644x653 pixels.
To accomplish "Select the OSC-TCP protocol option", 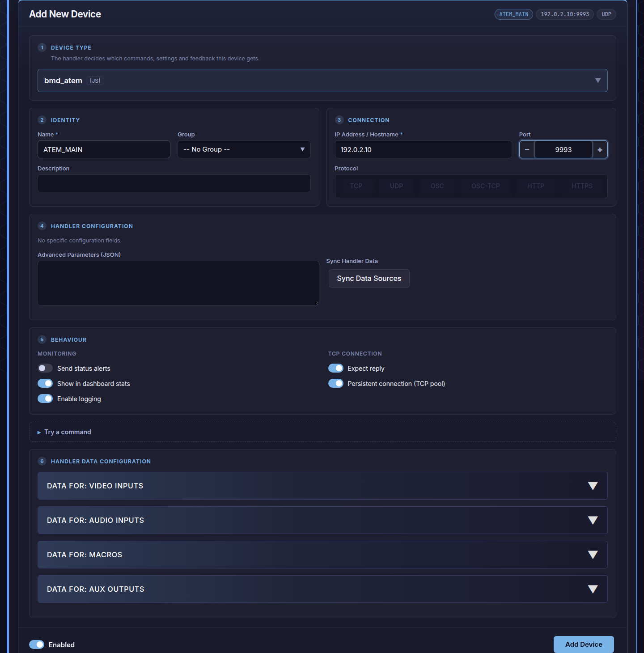I will coord(486,186).
